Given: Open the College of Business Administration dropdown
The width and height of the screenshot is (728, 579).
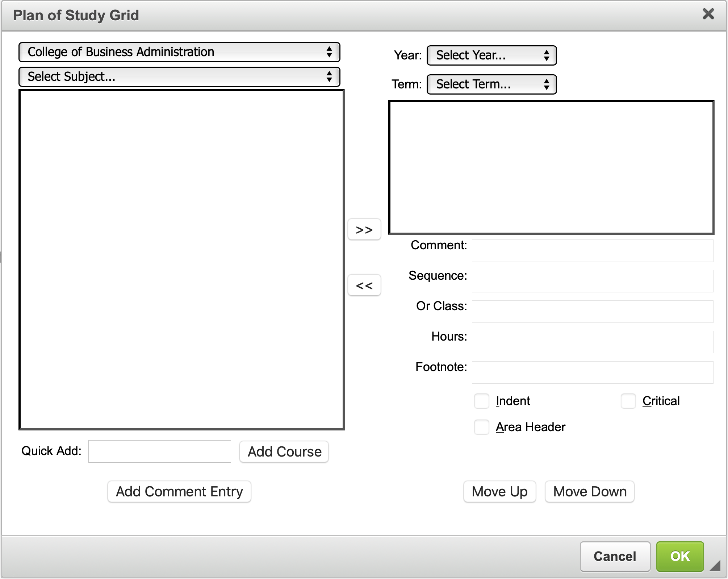Looking at the screenshot, I should [179, 52].
